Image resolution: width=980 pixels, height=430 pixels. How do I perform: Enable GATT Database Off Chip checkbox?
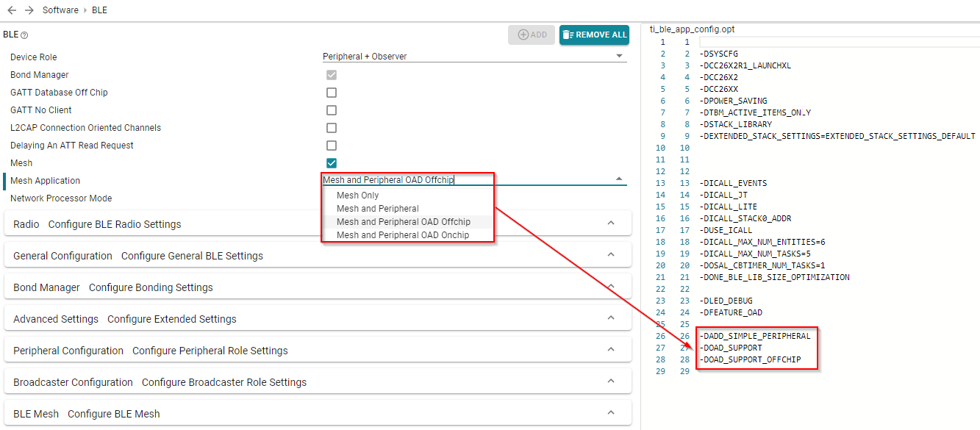(x=332, y=93)
